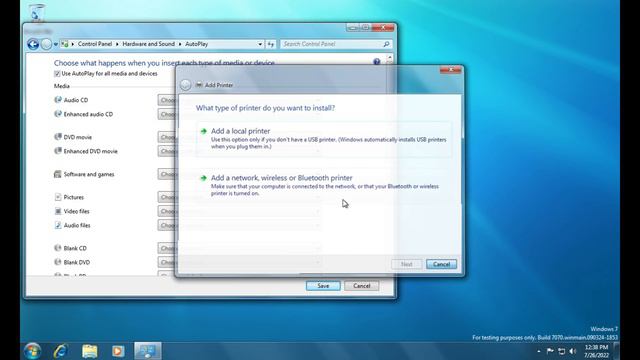Image resolution: width=640 pixels, height=360 pixels.
Task: Click the network tray icon
Action: click(562, 351)
